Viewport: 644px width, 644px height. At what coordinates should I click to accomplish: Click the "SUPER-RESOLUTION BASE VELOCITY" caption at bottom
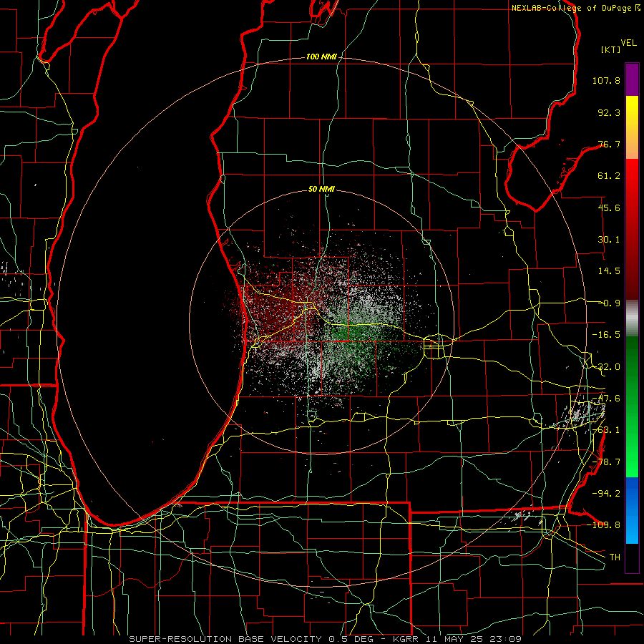[225, 639]
